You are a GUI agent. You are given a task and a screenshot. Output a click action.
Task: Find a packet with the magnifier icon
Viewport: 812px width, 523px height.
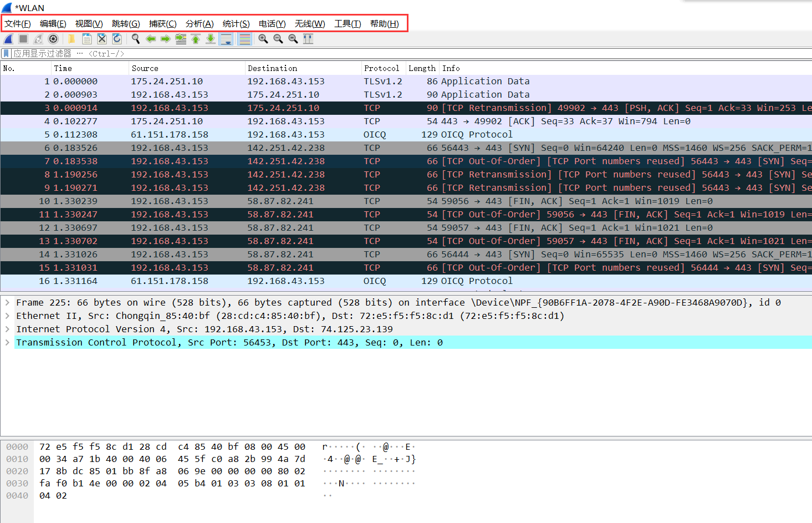tap(135, 39)
